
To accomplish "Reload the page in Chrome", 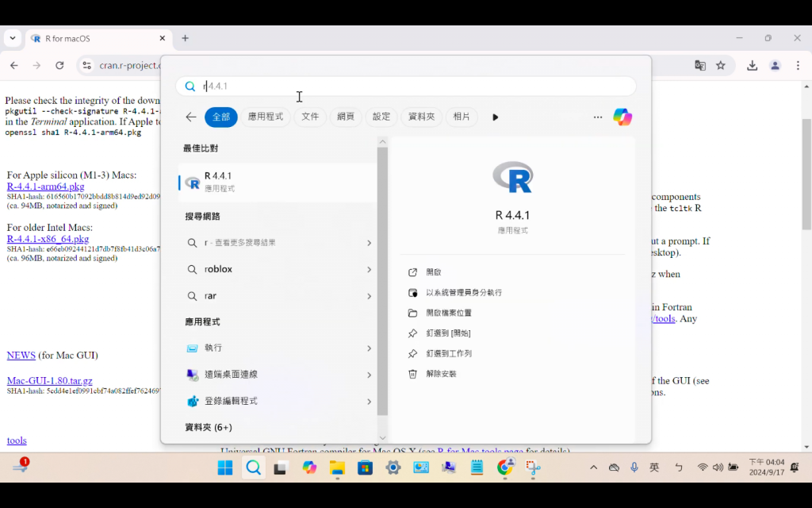I will 59,65.
